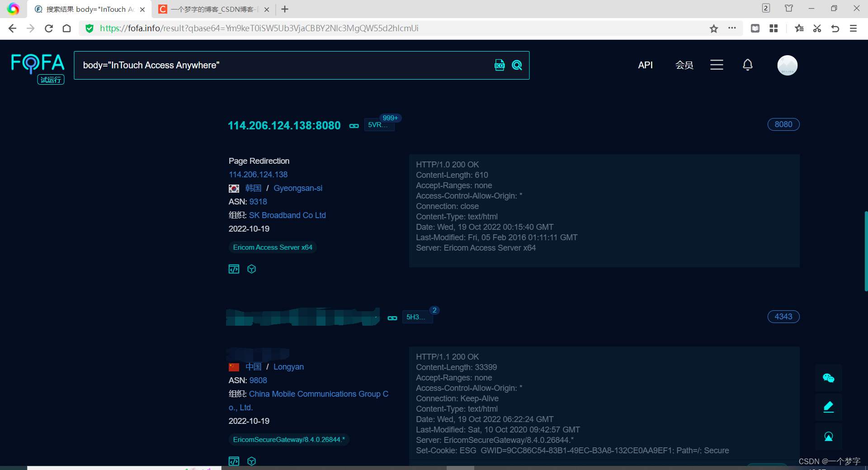The width and height of the screenshot is (868, 470).
Task: Click the Ericom Access Server x64 tag
Action: 273,247
